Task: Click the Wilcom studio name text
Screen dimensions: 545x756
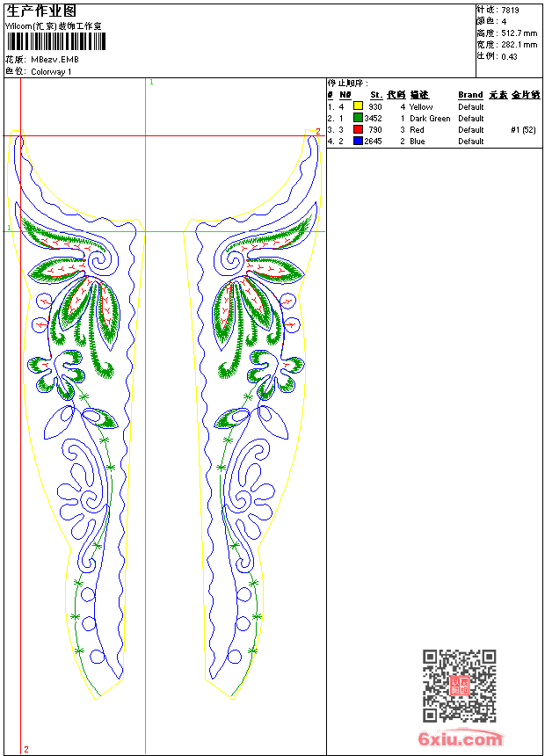Action: [x=54, y=26]
